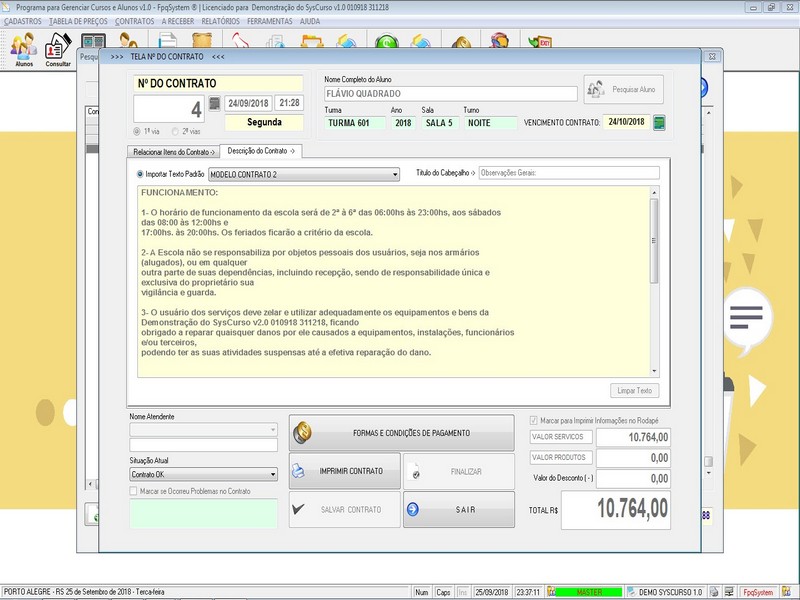Click the Limpar Texto button
The width and height of the screenshot is (800, 600).
pos(635,390)
